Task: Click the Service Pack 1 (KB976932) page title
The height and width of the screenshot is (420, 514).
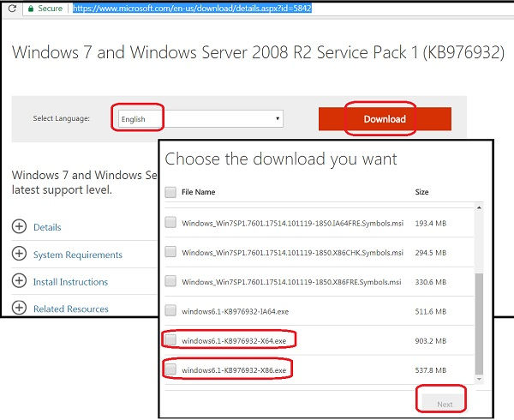Action: 258,52
